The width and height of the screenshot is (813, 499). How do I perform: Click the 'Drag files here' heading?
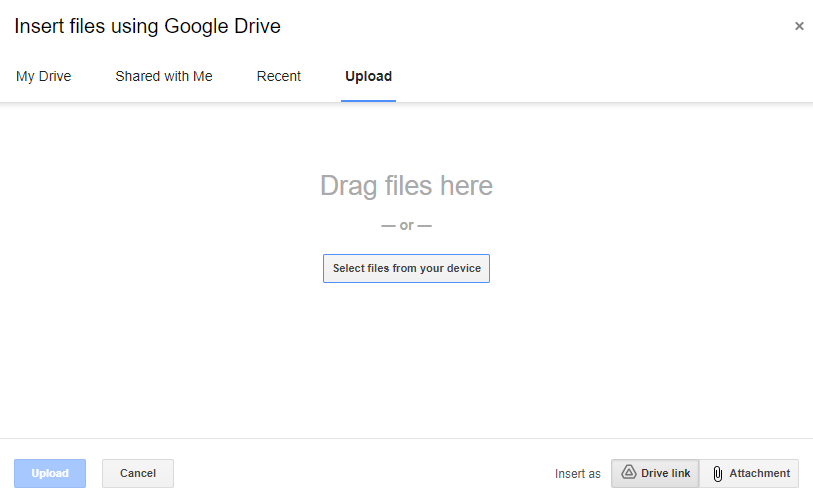pyautogui.click(x=406, y=186)
